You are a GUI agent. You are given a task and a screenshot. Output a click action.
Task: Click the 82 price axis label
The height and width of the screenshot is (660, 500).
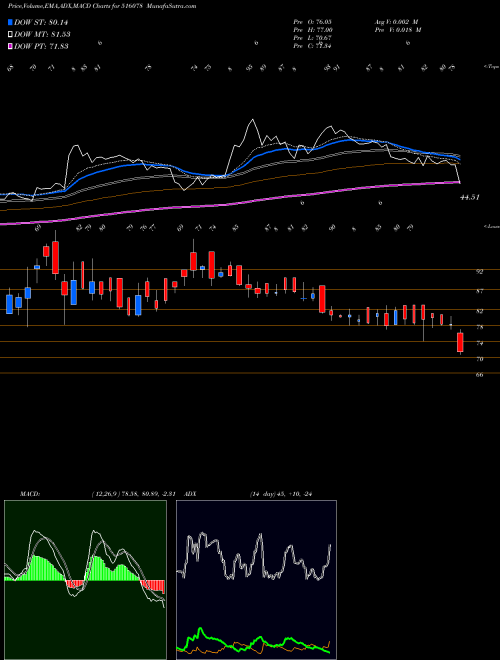coord(479,311)
